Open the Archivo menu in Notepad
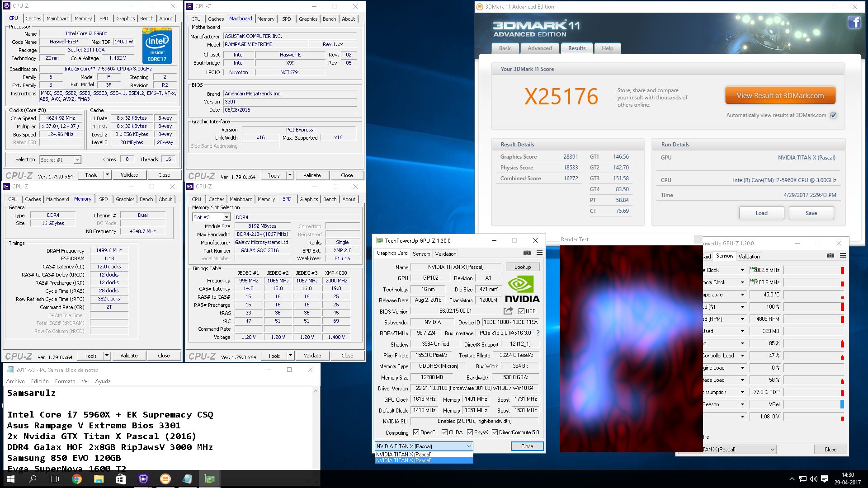Viewport: 868px width, 488px height. 15,381
